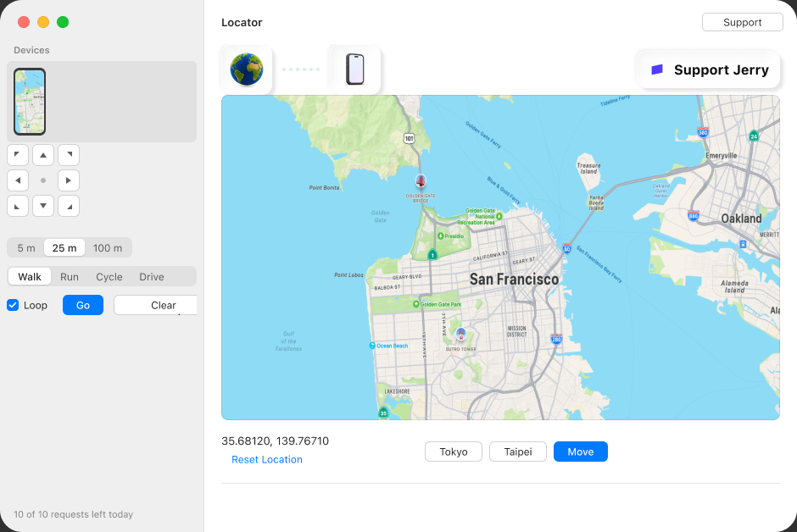Image resolution: width=797 pixels, height=532 pixels.
Task: Click the Locator title text
Action: point(242,22)
